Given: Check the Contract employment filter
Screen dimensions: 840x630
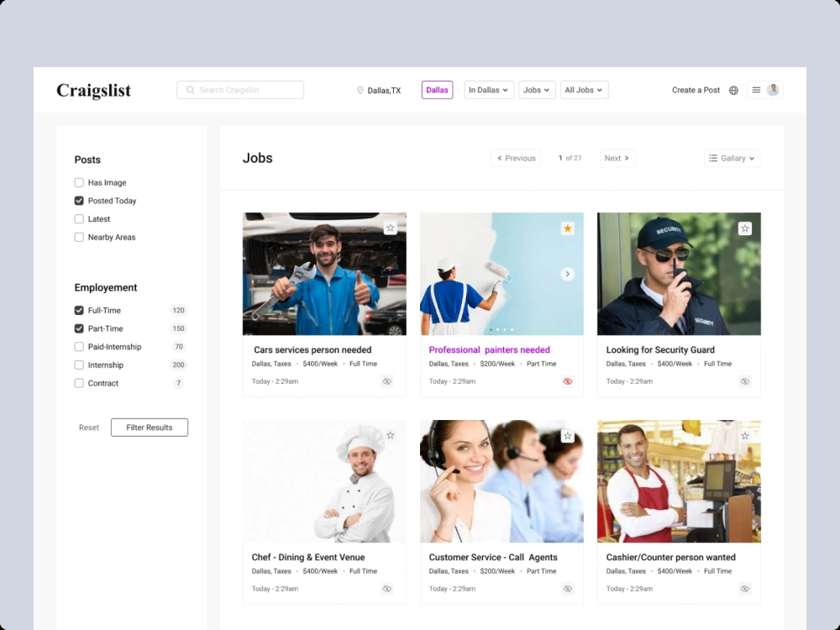Looking at the screenshot, I should 78,383.
